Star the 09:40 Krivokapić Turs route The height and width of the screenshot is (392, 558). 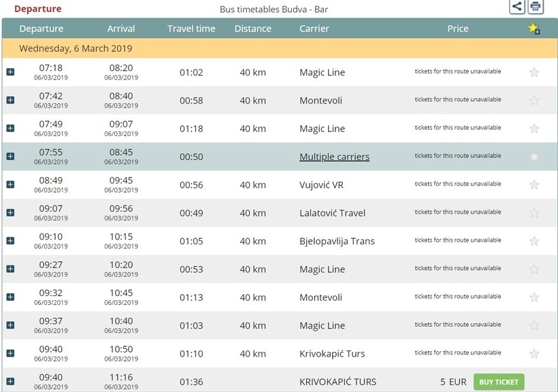[x=534, y=353]
